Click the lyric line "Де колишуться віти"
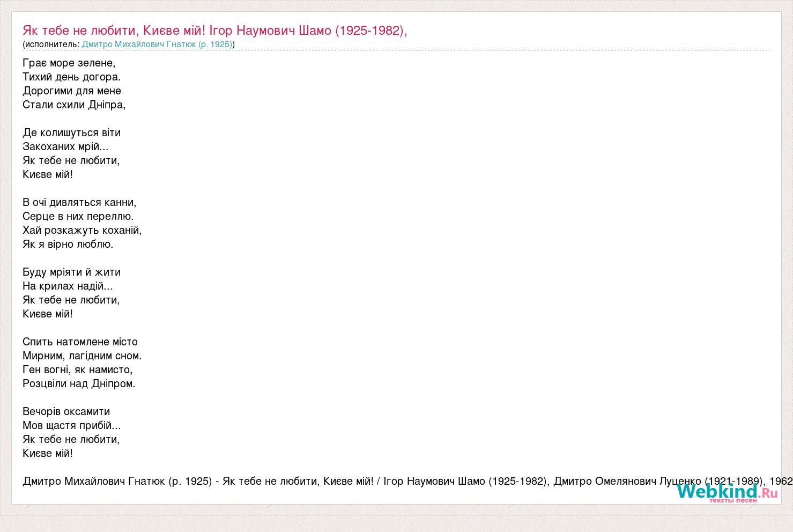 (71, 132)
